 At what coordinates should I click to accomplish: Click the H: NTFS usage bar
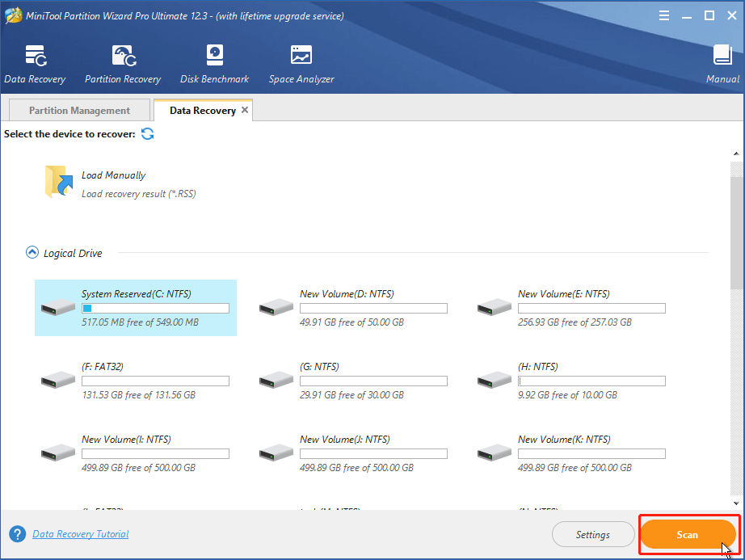pyautogui.click(x=591, y=381)
